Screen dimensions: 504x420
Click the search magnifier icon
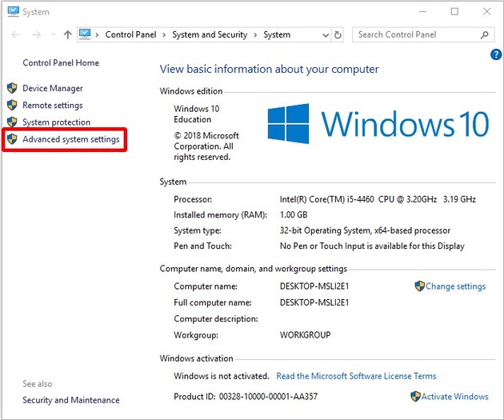(485, 35)
